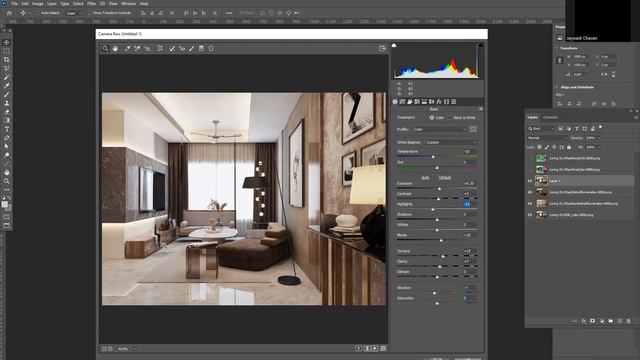
Task: Filter layers by type (T) icon
Action: point(577,129)
